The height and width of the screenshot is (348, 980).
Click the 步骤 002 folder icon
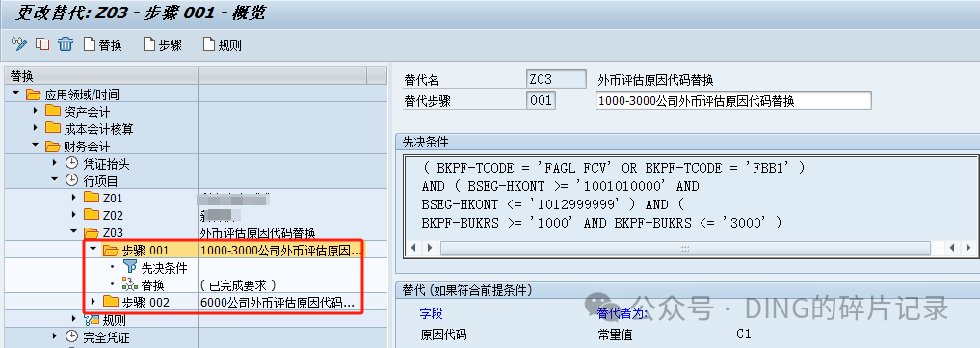(x=111, y=302)
